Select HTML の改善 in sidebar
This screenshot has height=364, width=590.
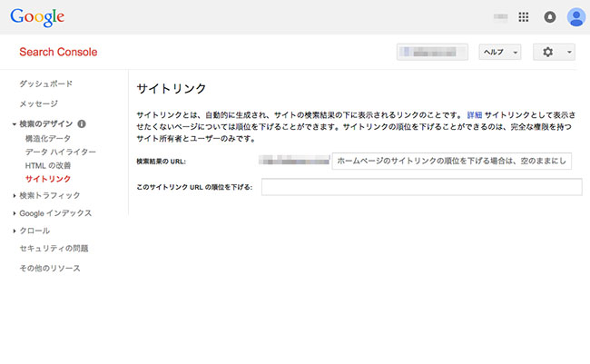48,165
